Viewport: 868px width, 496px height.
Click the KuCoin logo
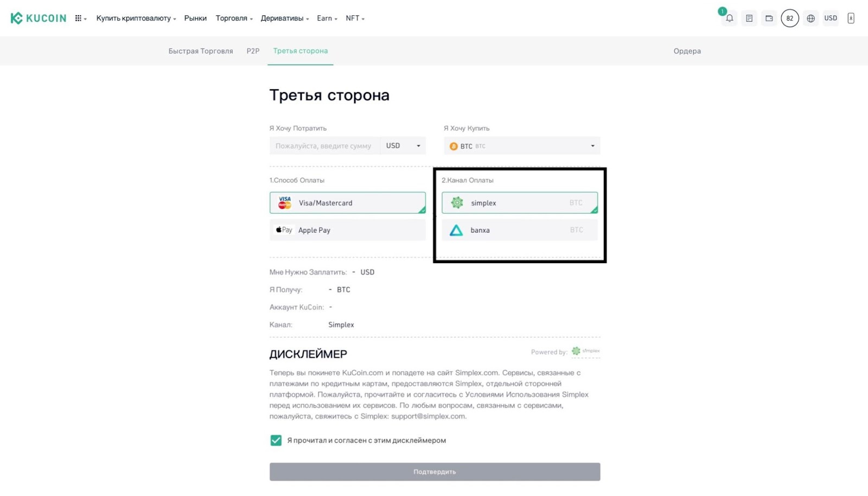click(x=37, y=17)
